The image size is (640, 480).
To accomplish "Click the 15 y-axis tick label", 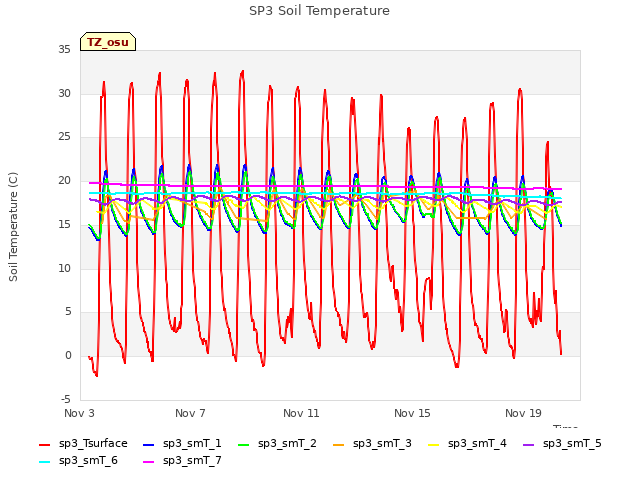I will (64, 224).
